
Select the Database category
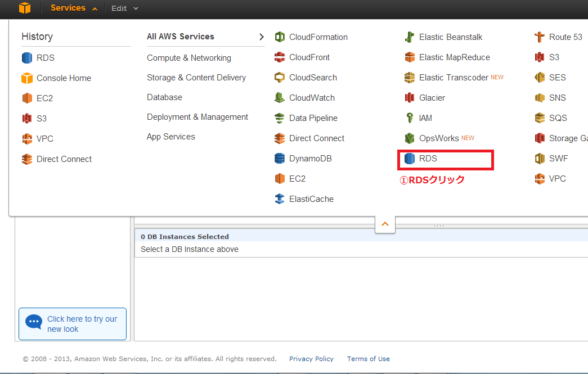click(x=165, y=97)
